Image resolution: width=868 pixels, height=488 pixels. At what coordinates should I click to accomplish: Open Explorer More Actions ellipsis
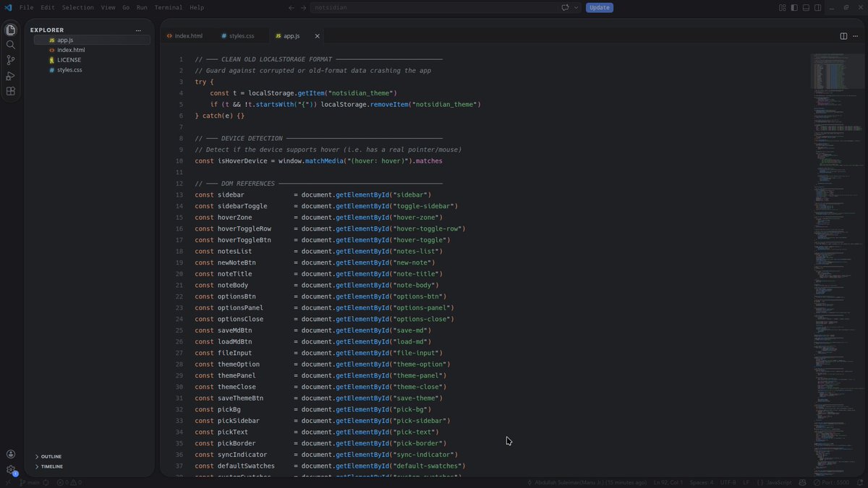tap(138, 30)
